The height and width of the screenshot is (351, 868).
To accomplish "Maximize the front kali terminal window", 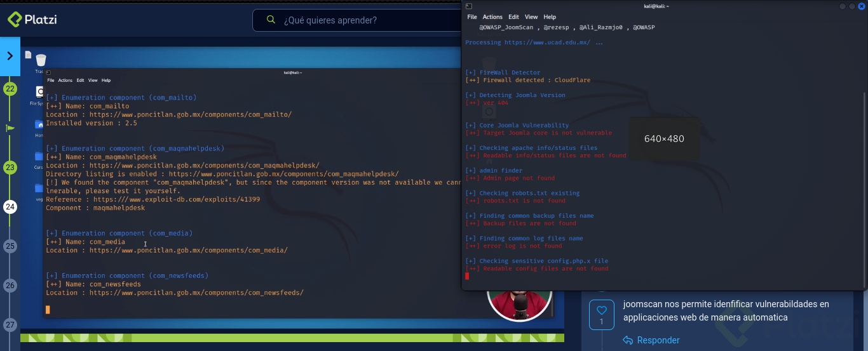I will pos(852,6).
